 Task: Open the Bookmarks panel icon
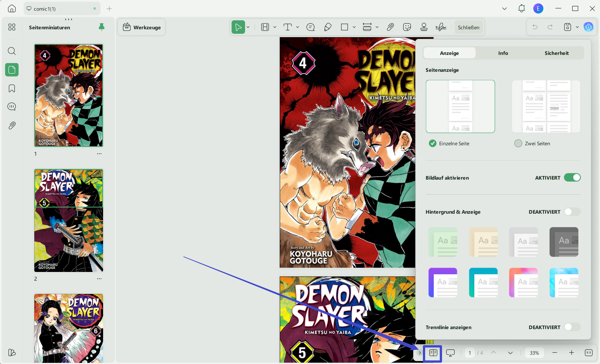click(12, 88)
